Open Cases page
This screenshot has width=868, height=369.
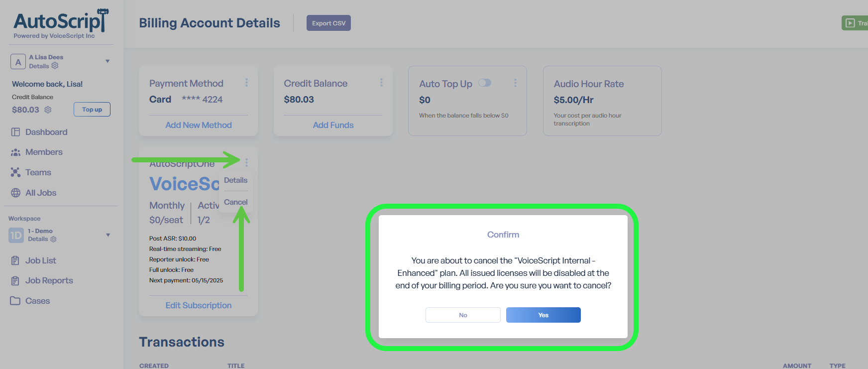[38, 301]
